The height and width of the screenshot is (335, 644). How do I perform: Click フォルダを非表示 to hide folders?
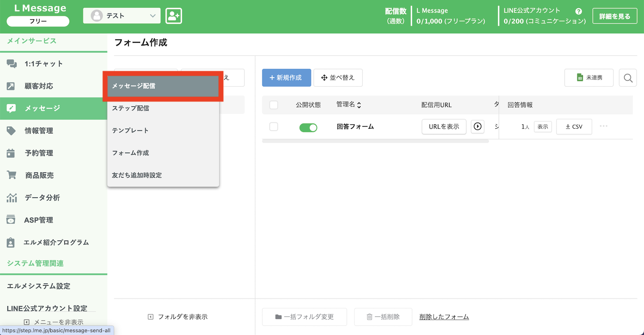pos(178,317)
